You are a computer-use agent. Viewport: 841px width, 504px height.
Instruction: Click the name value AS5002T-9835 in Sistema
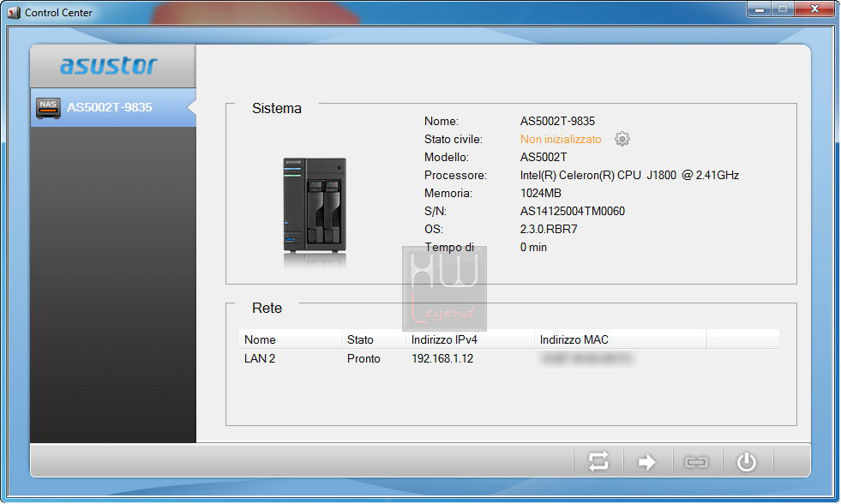click(x=557, y=121)
